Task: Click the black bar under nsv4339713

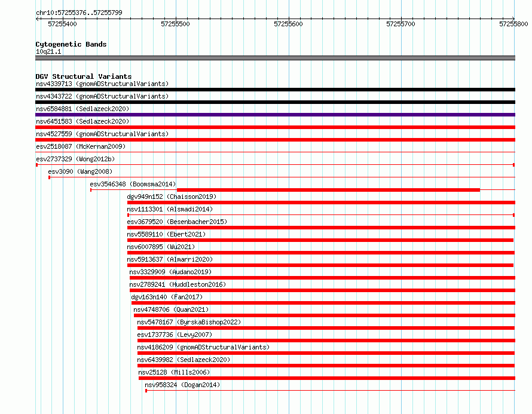Action: pyautogui.click(x=275, y=90)
